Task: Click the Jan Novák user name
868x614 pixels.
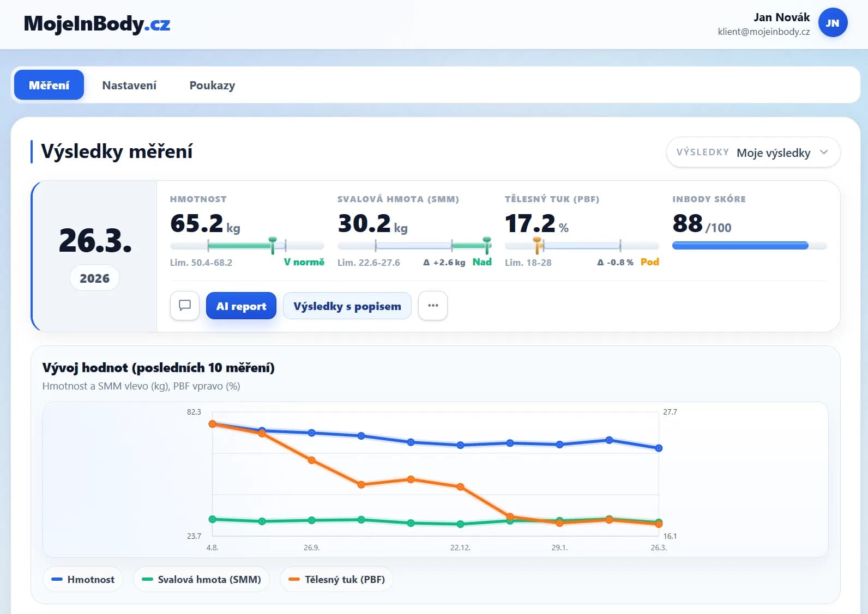Action: pos(781,17)
